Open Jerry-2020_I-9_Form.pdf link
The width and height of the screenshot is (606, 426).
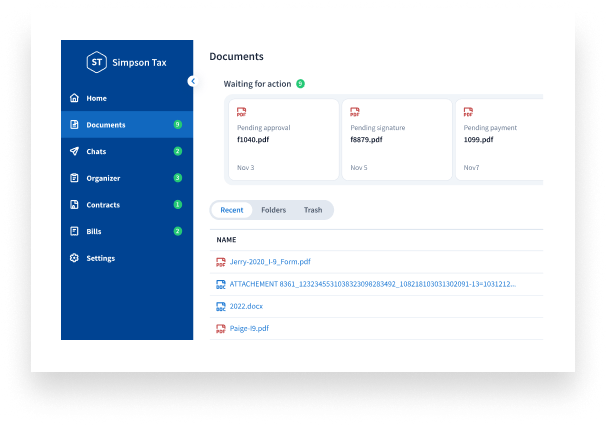[x=270, y=262]
